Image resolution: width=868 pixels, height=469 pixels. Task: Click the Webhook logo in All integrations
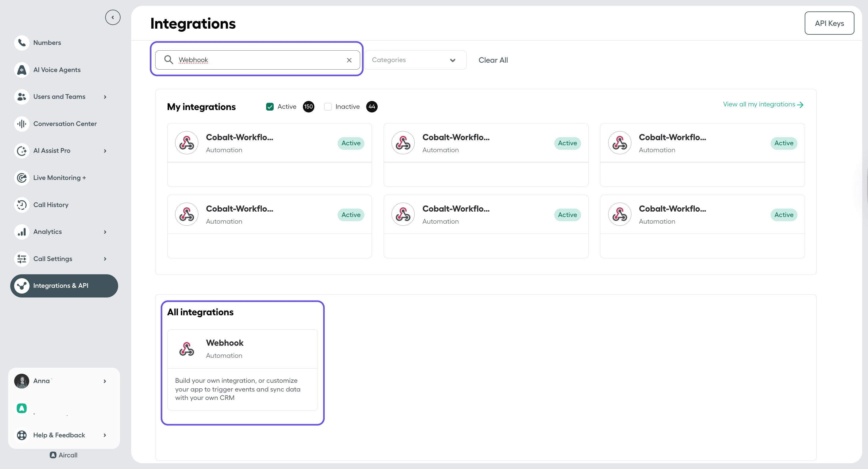[x=186, y=349]
